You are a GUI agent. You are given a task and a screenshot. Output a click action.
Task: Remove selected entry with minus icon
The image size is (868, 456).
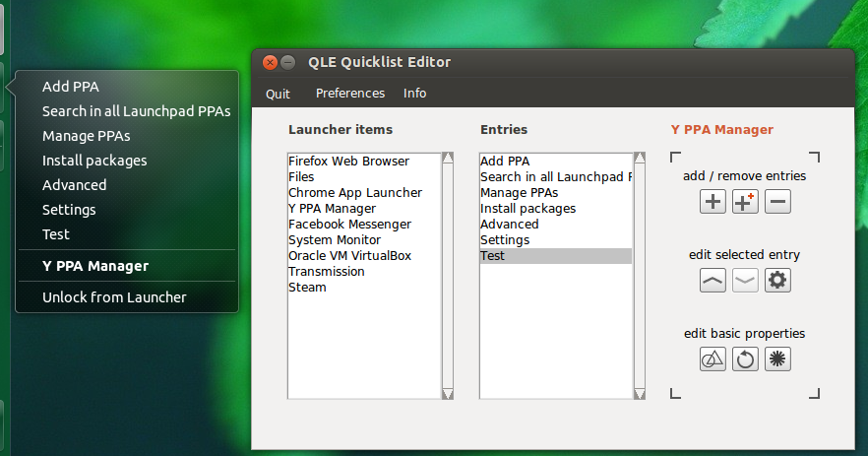tap(777, 201)
